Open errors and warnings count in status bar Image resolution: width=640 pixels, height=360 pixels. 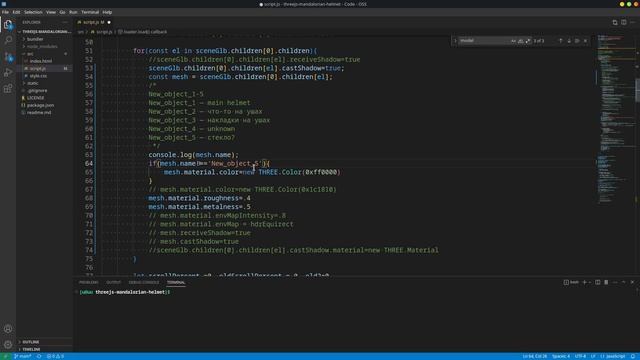tap(55, 356)
